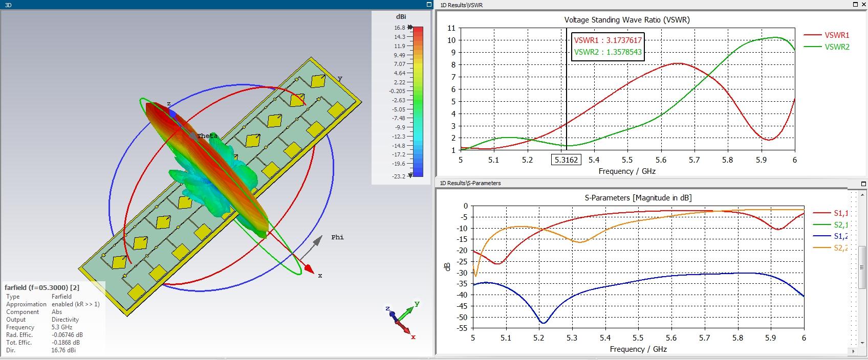This screenshot has width=868, height=360.
Task: Maximize the S-Parameters results panel
Action: [x=864, y=183]
